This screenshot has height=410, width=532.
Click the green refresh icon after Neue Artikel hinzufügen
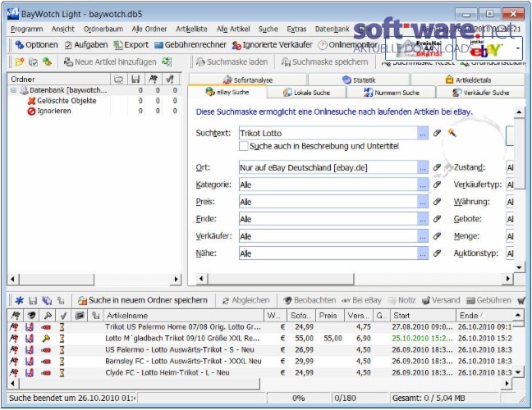coord(167,61)
